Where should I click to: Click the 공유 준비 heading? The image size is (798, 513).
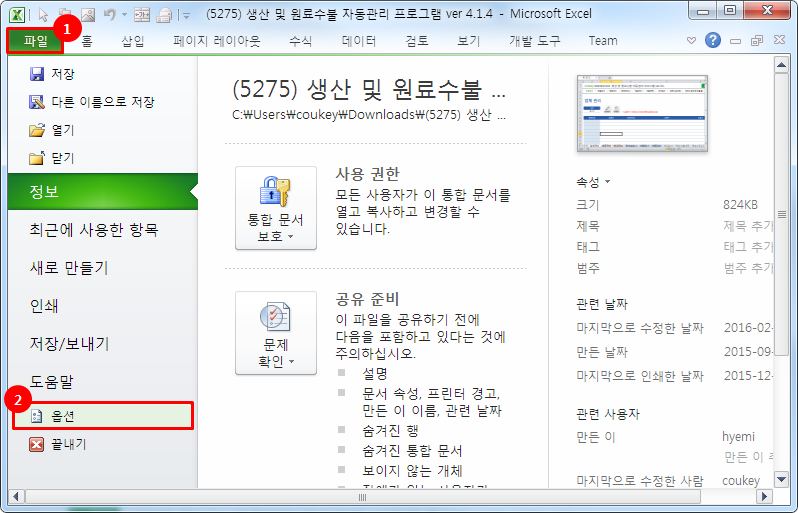(367, 299)
